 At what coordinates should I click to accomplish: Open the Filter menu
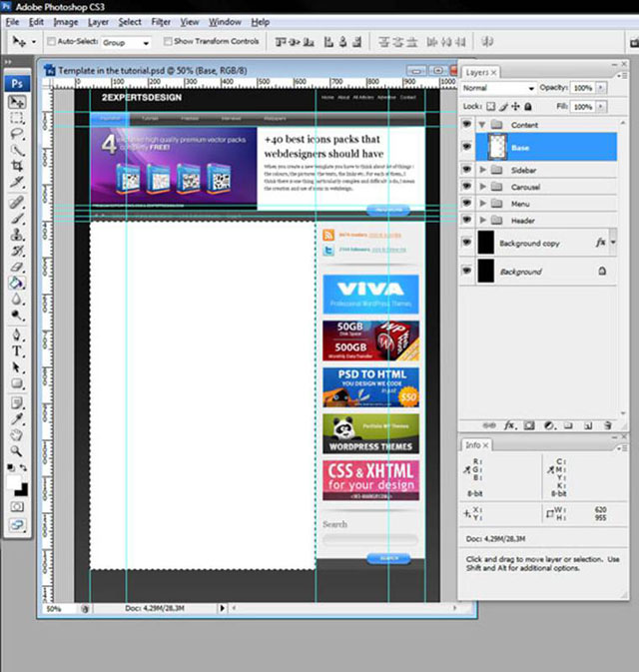pos(161,22)
